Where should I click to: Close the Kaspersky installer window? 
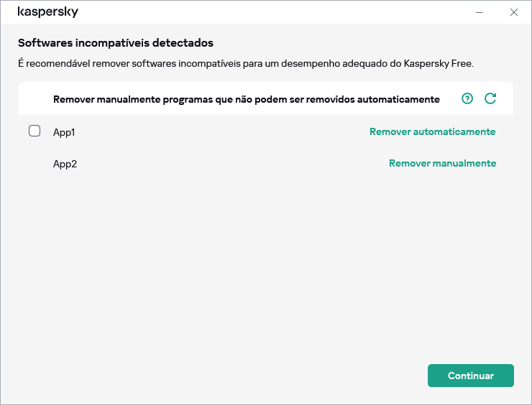point(513,12)
